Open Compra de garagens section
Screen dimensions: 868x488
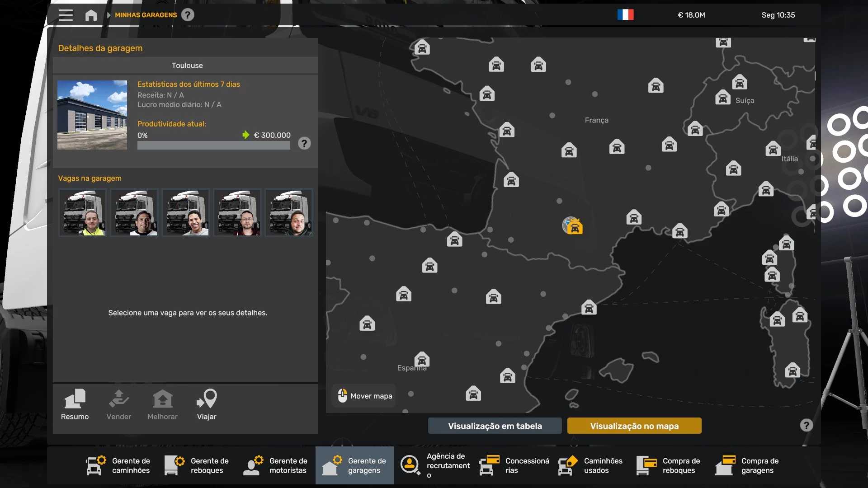pos(748,465)
